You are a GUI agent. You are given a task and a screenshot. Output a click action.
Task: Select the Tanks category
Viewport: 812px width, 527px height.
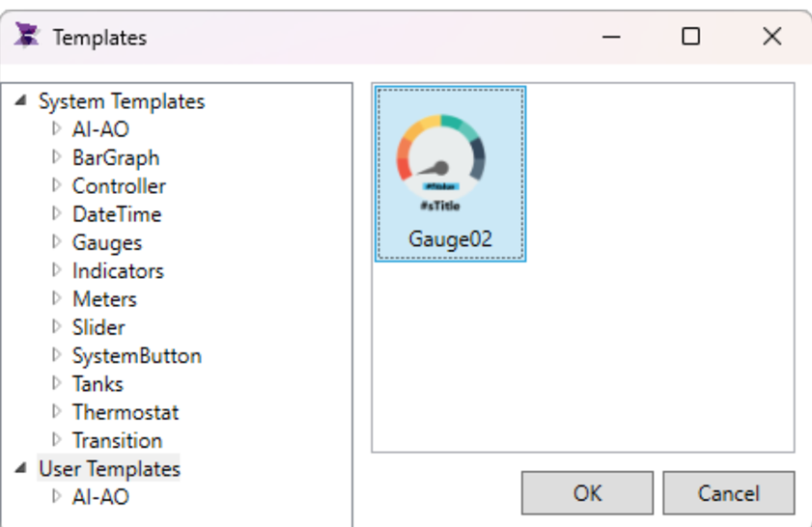click(98, 384)
